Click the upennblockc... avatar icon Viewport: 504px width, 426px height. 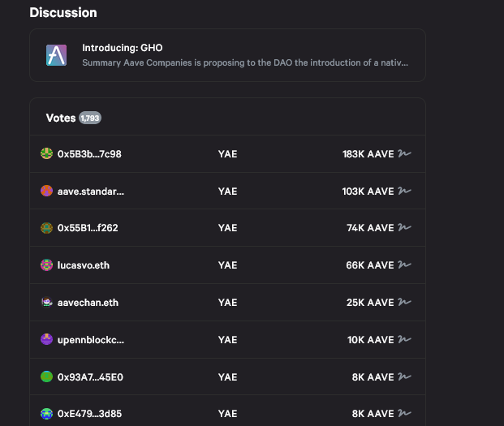coord(46,339)
